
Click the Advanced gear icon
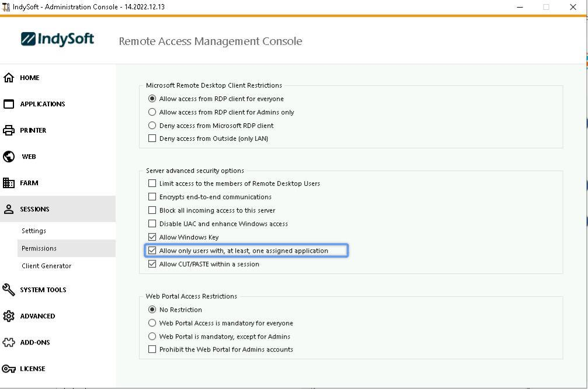[9, 316]
